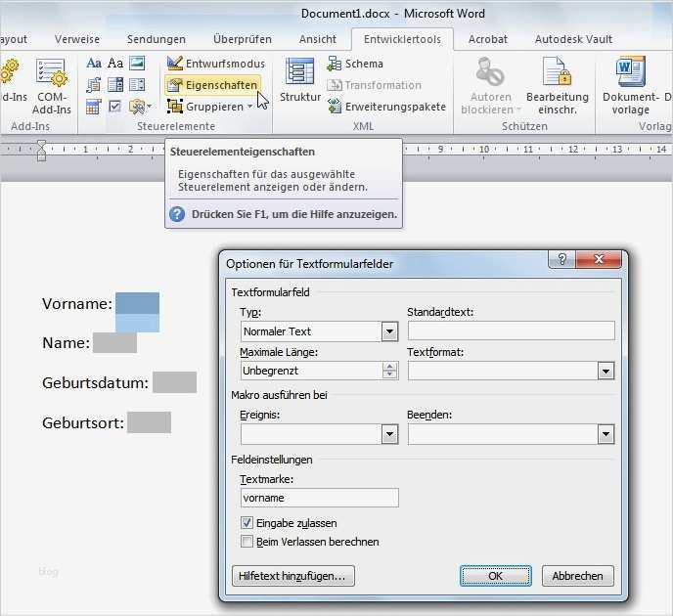Insert a Combo Box content control
673x616 pixels.
[x=115, y=85]
